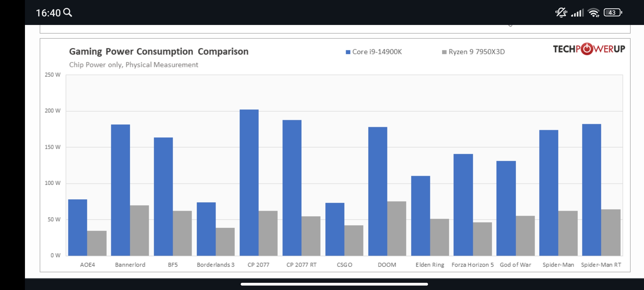Click the Forza Horizon 5 axis label

click(x=473, y=265)
